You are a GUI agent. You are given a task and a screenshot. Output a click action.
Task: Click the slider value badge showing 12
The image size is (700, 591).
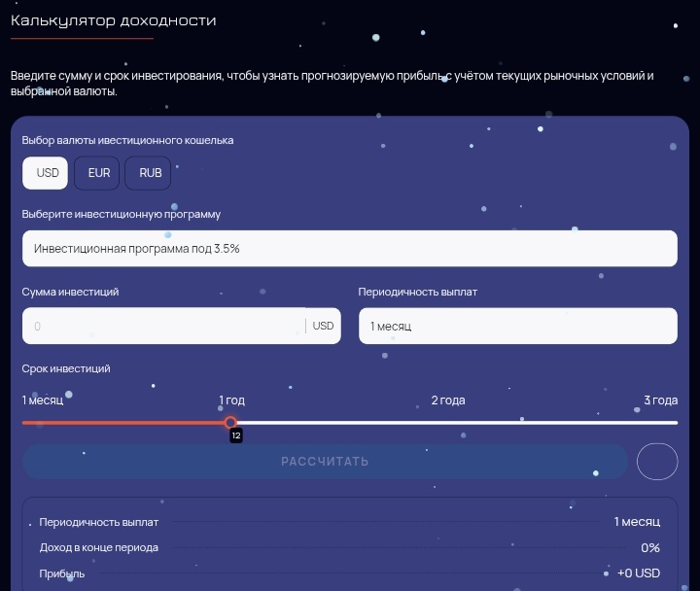point(235,436)
